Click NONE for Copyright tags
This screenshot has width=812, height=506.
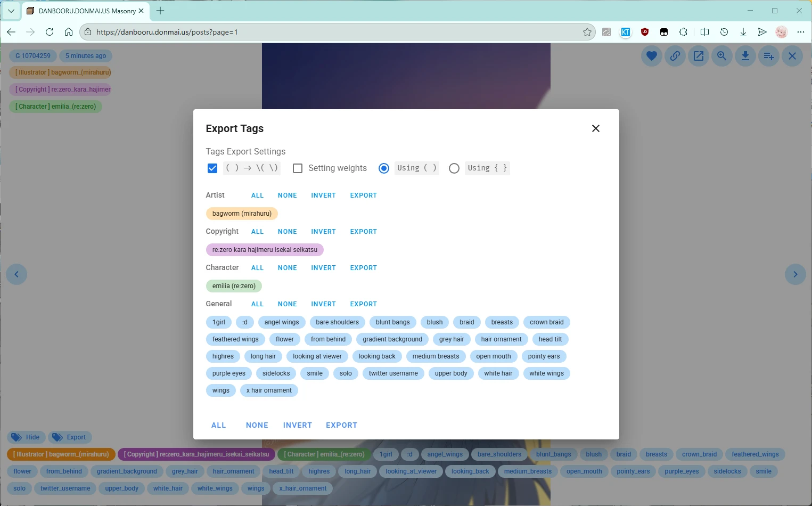(x=288, y=232)
